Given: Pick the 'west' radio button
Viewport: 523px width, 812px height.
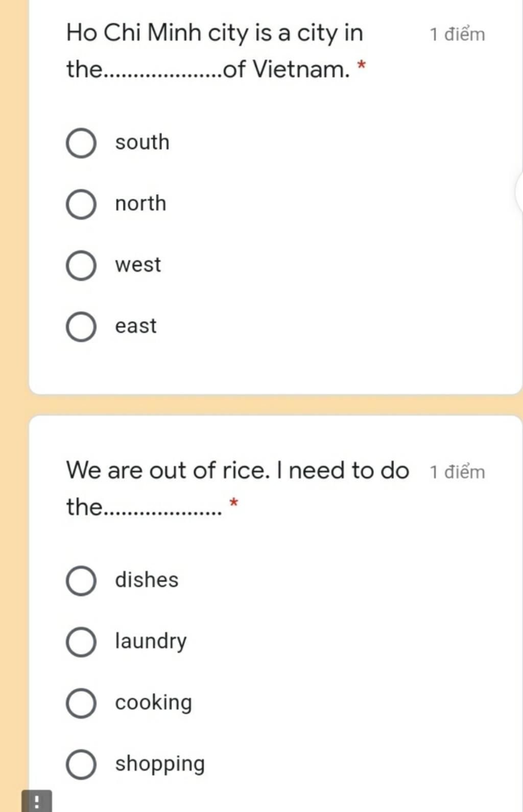Looking at the screenshot, I should coord(81,266).
